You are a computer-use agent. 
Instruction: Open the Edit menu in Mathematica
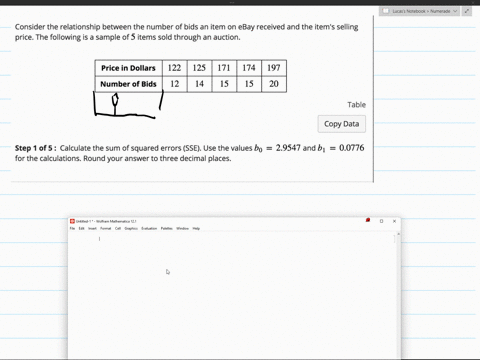[81, 228]
